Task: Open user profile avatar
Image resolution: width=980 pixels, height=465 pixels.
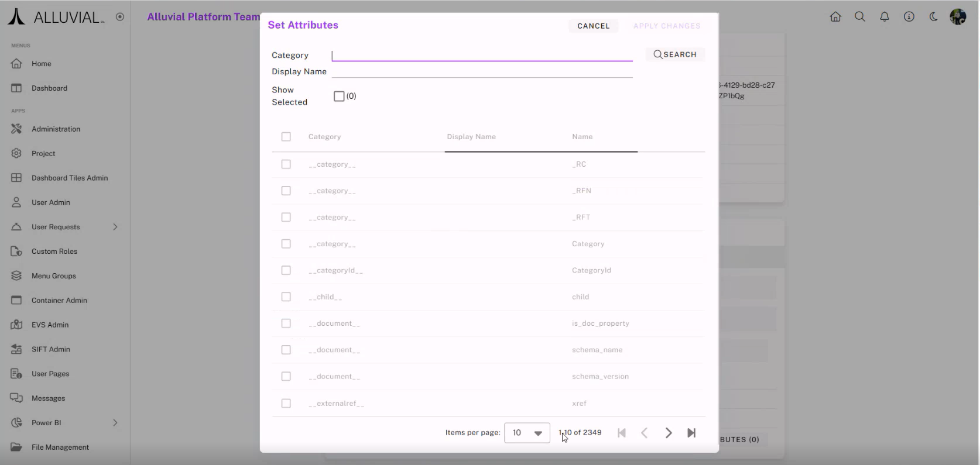Action: coord(958,17)
